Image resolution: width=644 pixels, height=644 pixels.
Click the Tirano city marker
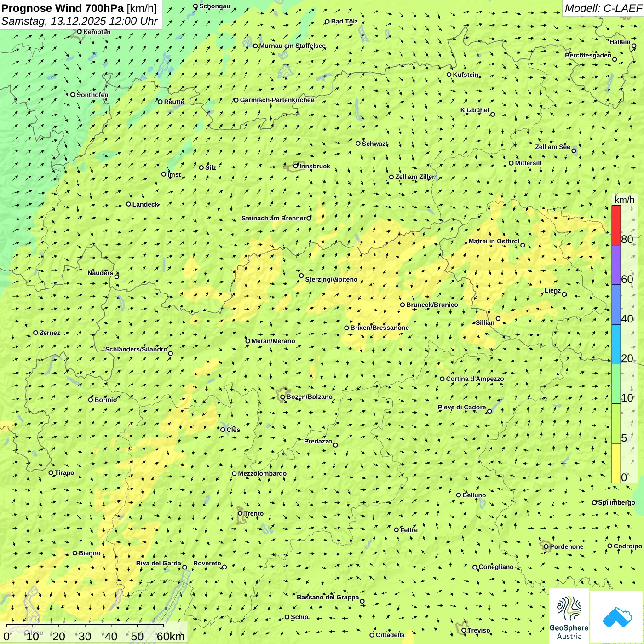tap(51, 472)
